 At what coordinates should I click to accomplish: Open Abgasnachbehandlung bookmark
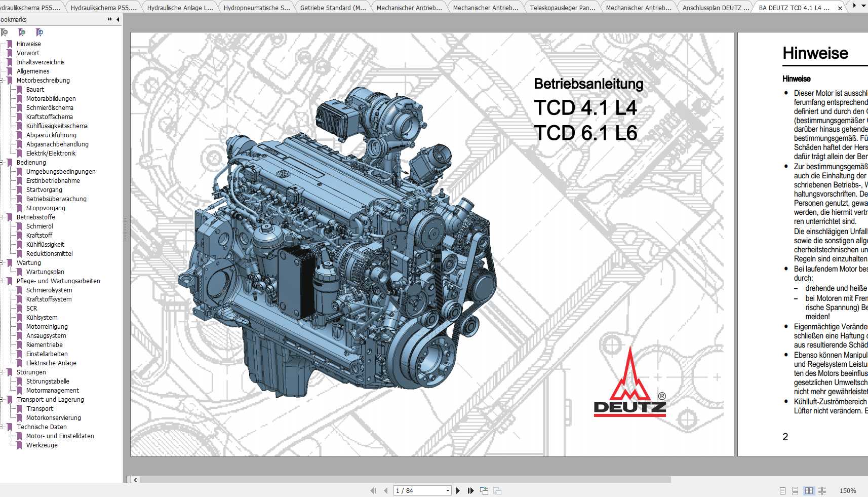57,144
